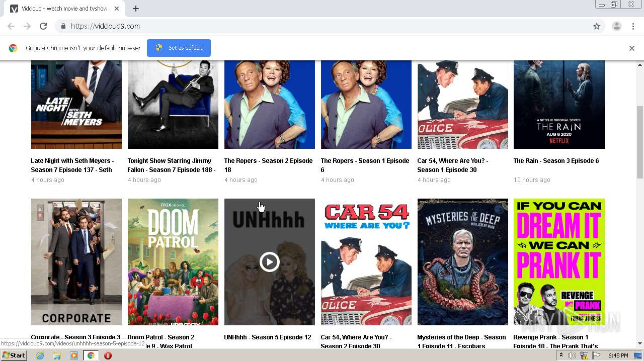Image resolution: width=644 pixels, height=362 pixels.
Task: Click Revenge Prank - Season 1 title link
Action: point(555,341)
